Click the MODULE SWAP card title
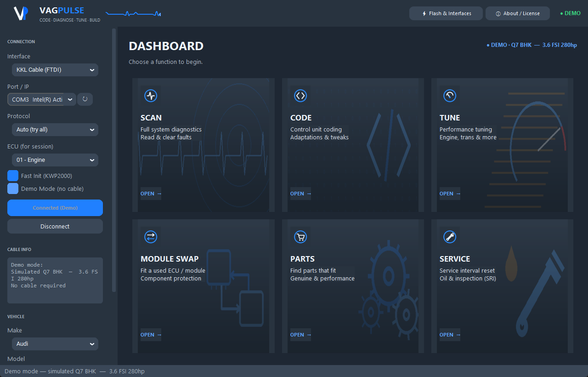588x377 pixels. click(x=170, y=259)
